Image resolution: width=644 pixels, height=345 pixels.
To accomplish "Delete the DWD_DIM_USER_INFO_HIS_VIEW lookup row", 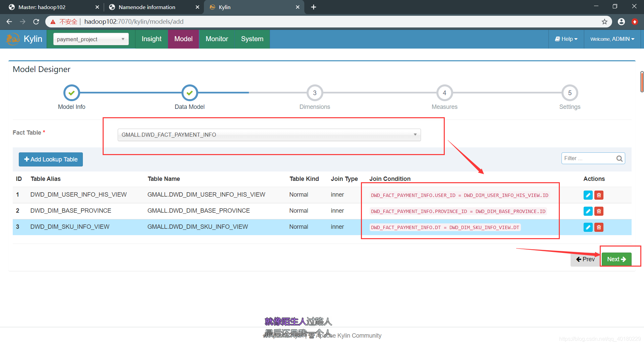I will (x=599, y=195).
